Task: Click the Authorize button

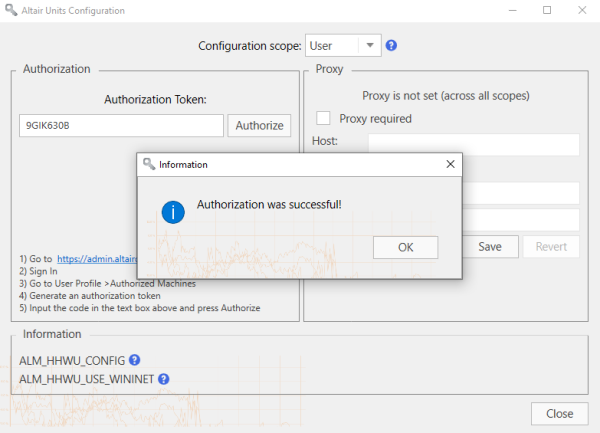Action: [x=259, y=125]
